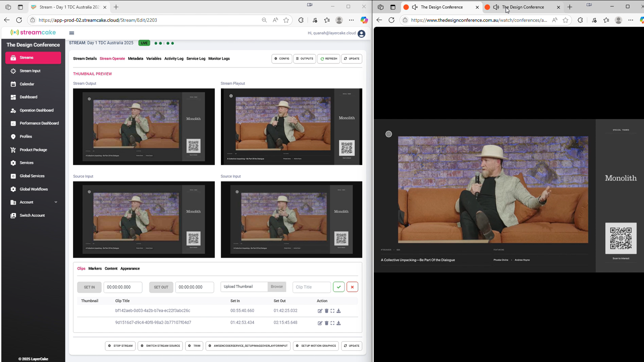Open the Activity Log tab
This screenshot has height=362, width=644.
[173, 59]
